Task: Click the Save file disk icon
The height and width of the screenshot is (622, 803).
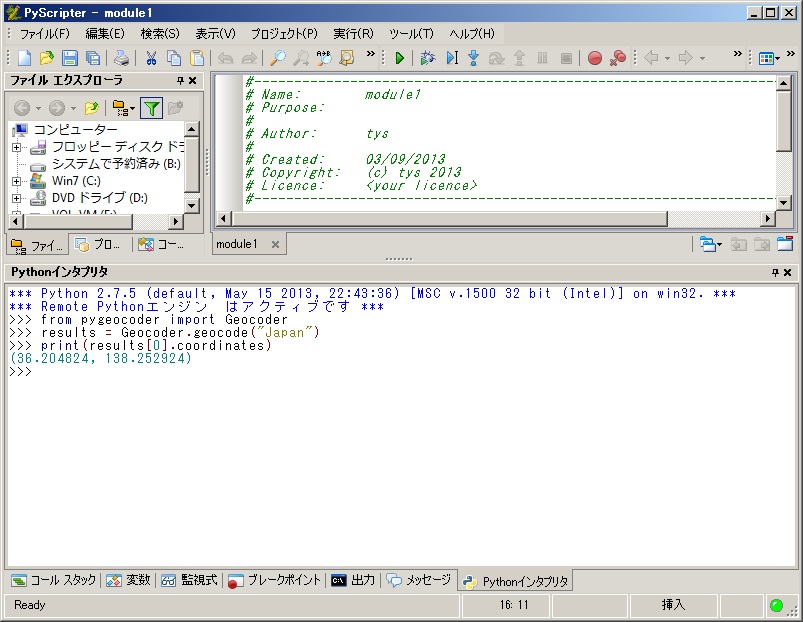Action: (70, 58)
